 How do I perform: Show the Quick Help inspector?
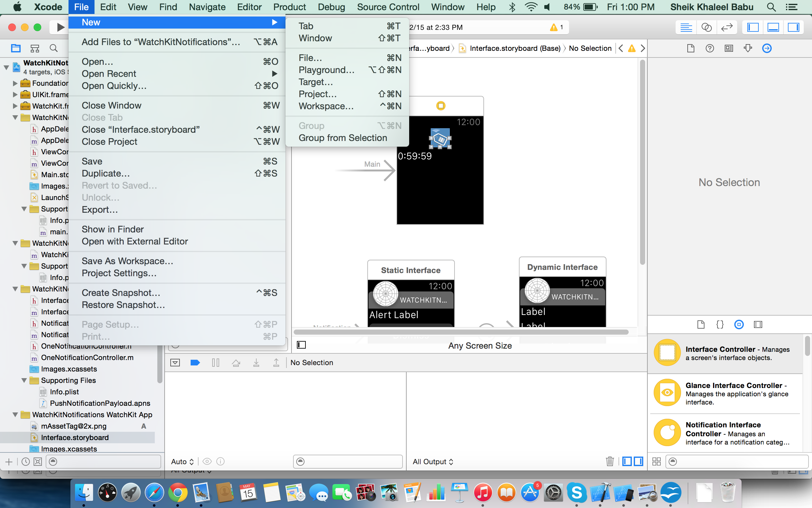710,48
